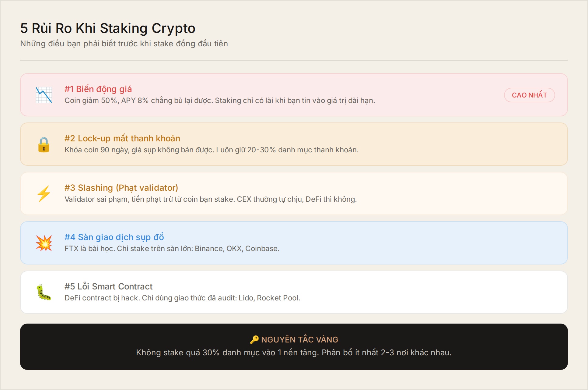Click the text 'Không stake quá 30% danh mục...'

(294, 353)
